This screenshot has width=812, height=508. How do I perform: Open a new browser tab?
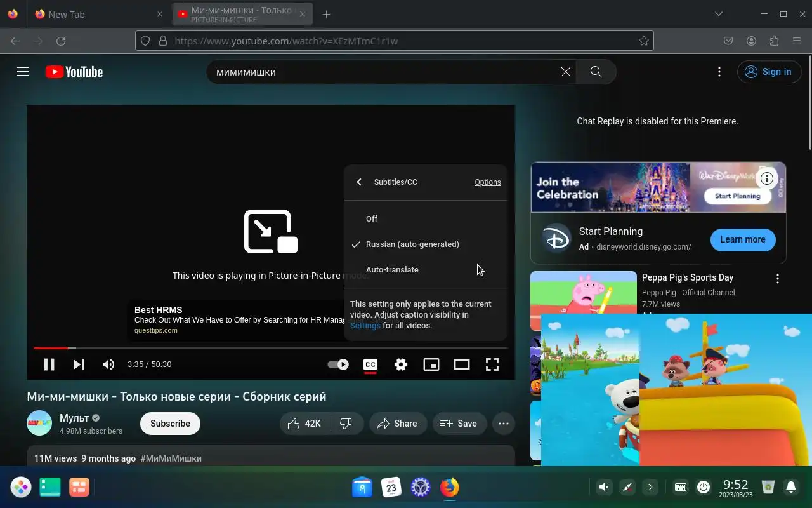[x=326, y=14]
